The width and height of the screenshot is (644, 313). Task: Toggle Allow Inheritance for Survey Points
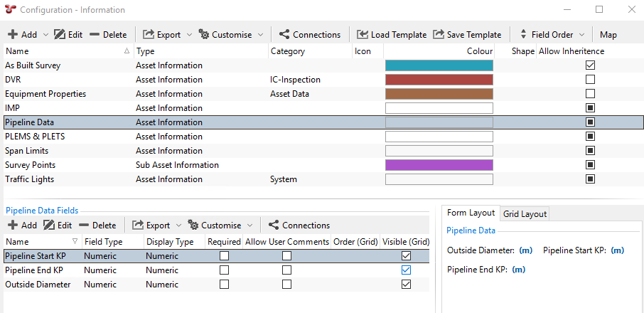point(590,165)
